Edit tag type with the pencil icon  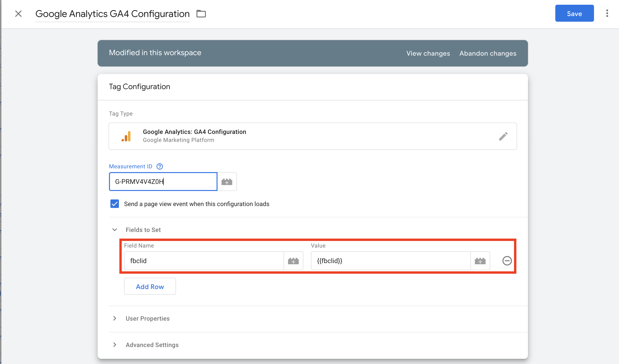coord(503,136)
